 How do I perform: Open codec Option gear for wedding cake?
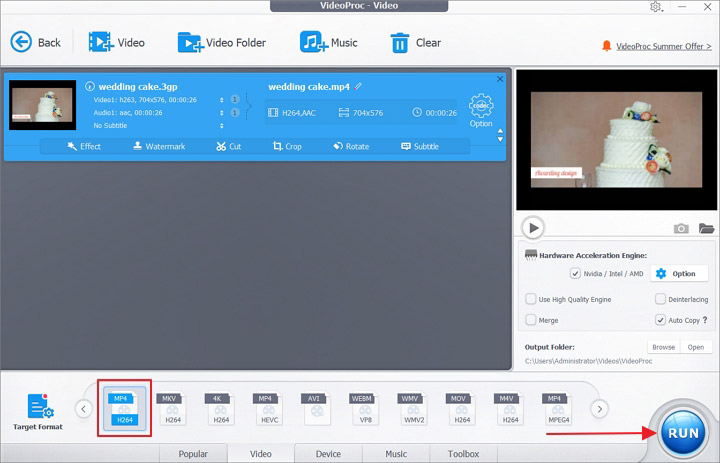tap(481, 111)
